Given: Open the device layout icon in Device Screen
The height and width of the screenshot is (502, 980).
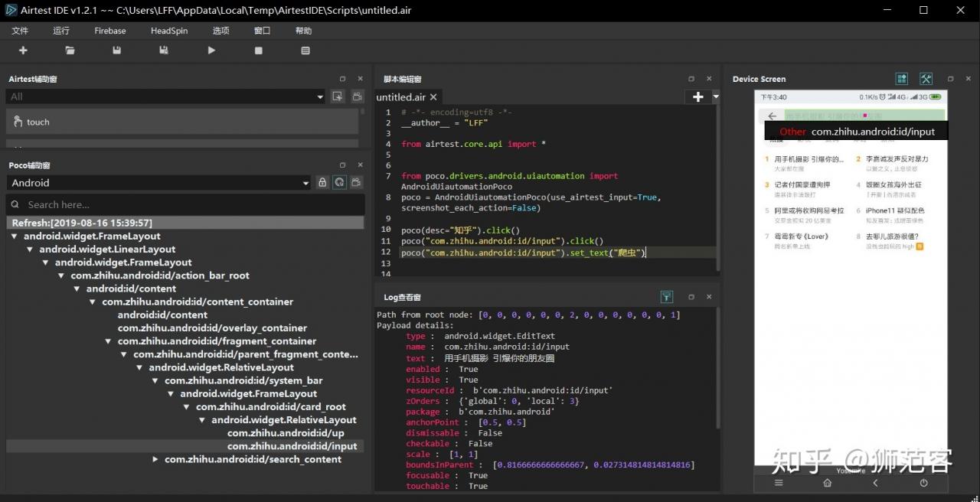Looking at the screenshot, I should coord(902,79).
